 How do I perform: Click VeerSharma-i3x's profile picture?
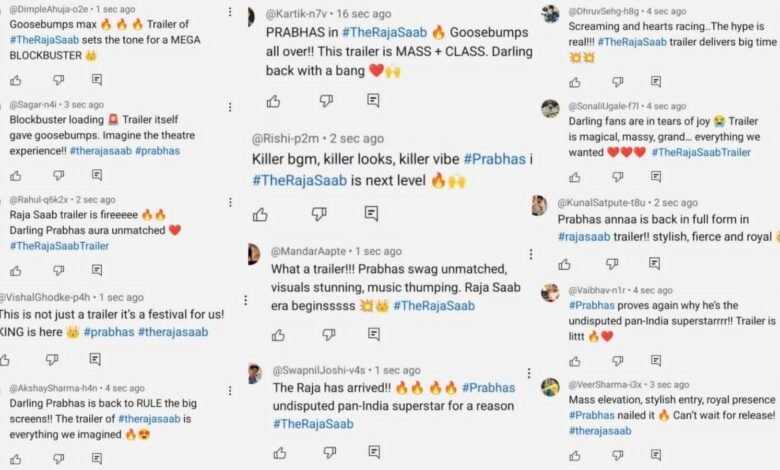pyautogui.click(x=550, y=386)
